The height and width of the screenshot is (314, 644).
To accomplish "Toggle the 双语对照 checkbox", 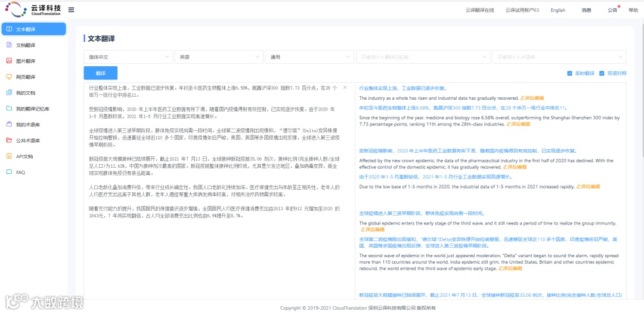I will pyautogui.click(x=602, y=73).
